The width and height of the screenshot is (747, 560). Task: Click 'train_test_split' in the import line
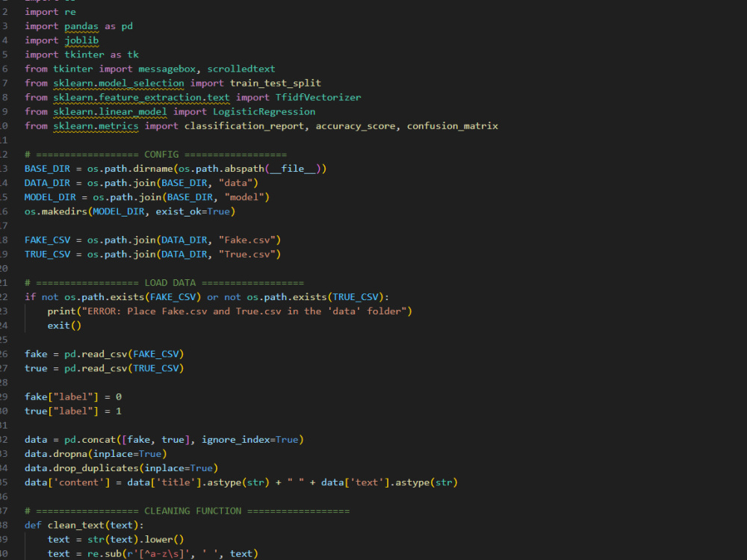[276, 84]
